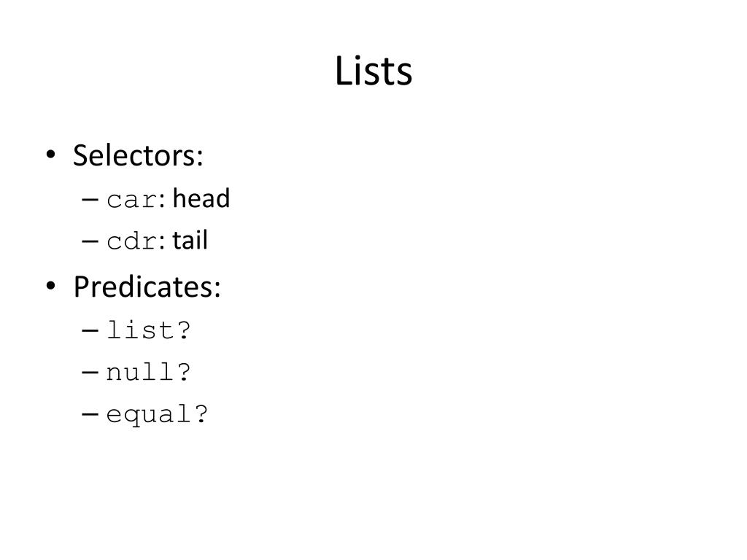Image resolution: width=747 pixels, height=560 pixels.
Task: Click the colon after "cdr"
Action: click(162, 242)
